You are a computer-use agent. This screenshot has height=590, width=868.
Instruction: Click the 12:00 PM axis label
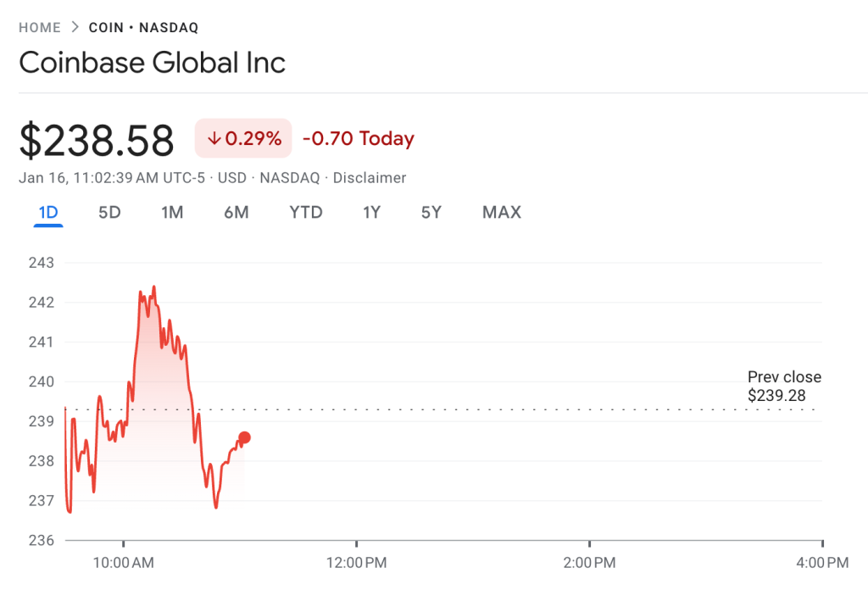[358, 562]
